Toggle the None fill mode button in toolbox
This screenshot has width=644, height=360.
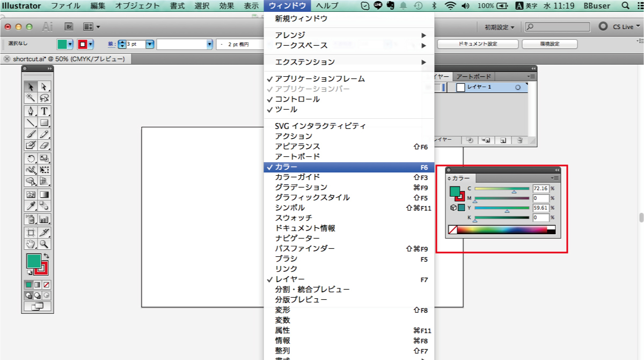click(46, 284)
